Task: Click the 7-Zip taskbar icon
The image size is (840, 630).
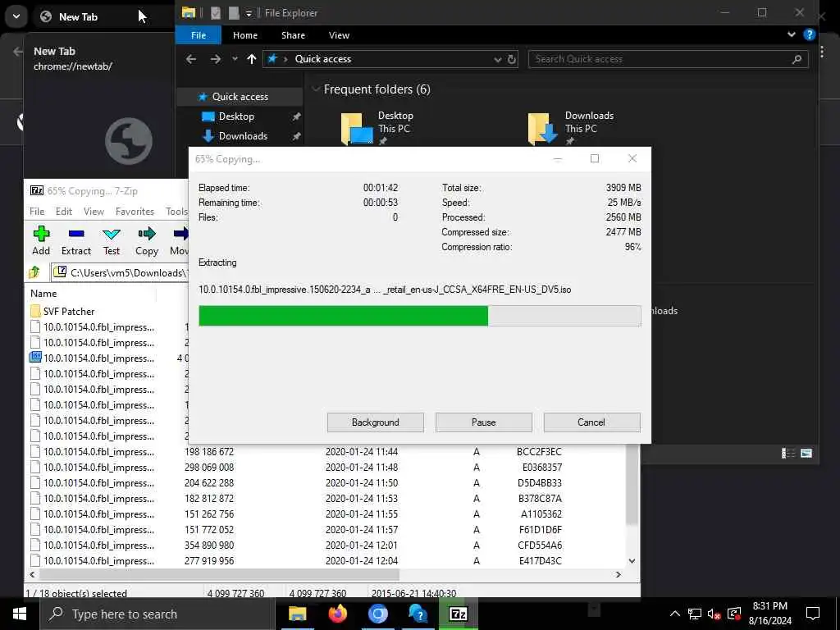Action: pos(458,614)
